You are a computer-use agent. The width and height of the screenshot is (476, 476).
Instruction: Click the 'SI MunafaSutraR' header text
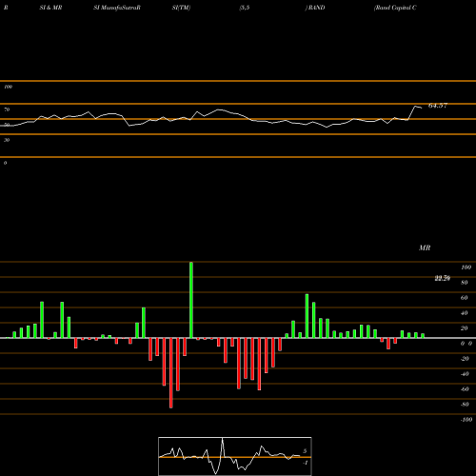pyautogui.click(x=117, y=8)
